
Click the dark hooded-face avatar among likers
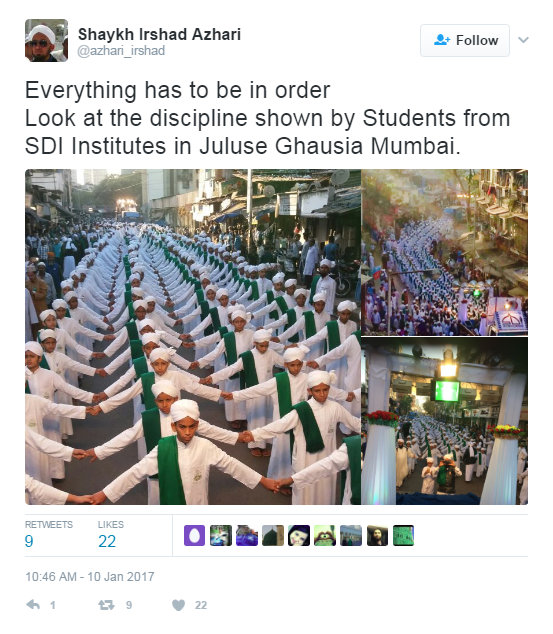(299, 535)
